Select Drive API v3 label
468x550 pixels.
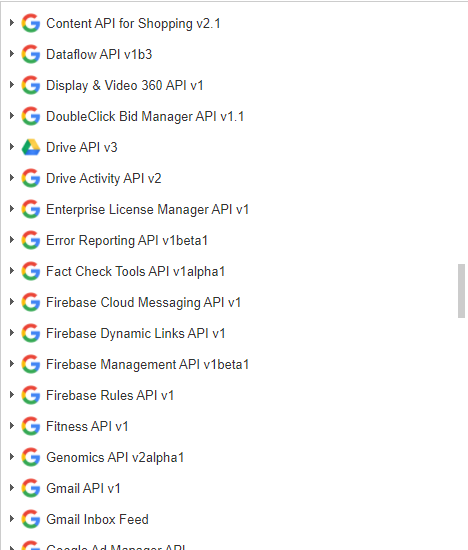tap(82, 147)
